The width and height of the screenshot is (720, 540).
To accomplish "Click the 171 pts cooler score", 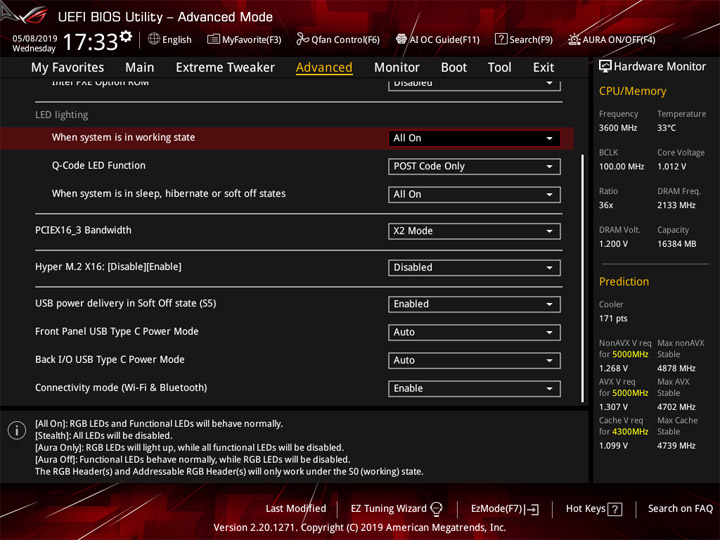I will 613,319.
